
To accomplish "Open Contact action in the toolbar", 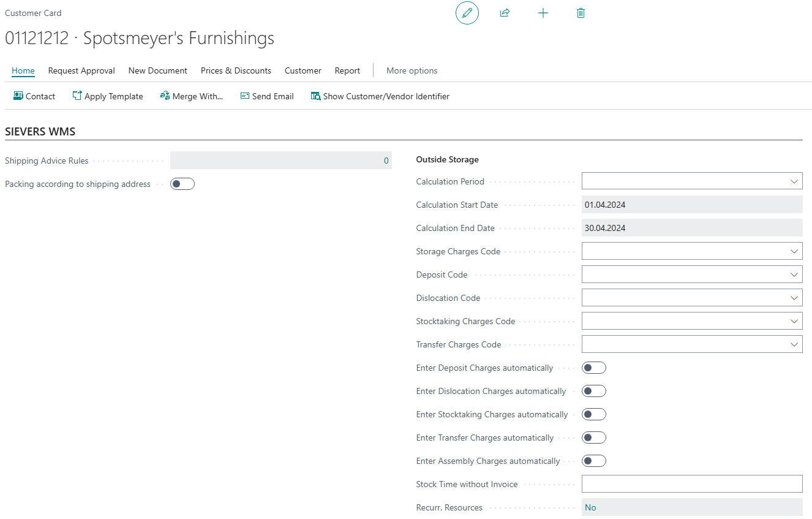I will tap(34, 96).
